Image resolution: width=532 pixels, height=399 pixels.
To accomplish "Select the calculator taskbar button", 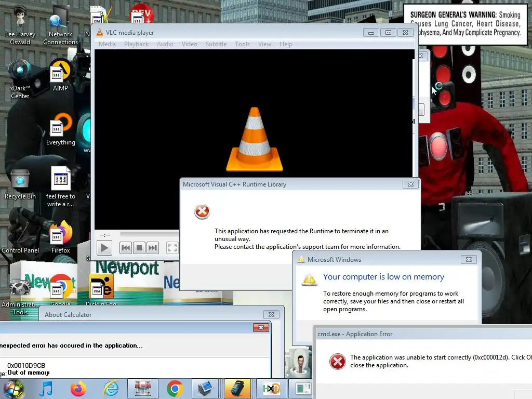I will click(237, 389).
